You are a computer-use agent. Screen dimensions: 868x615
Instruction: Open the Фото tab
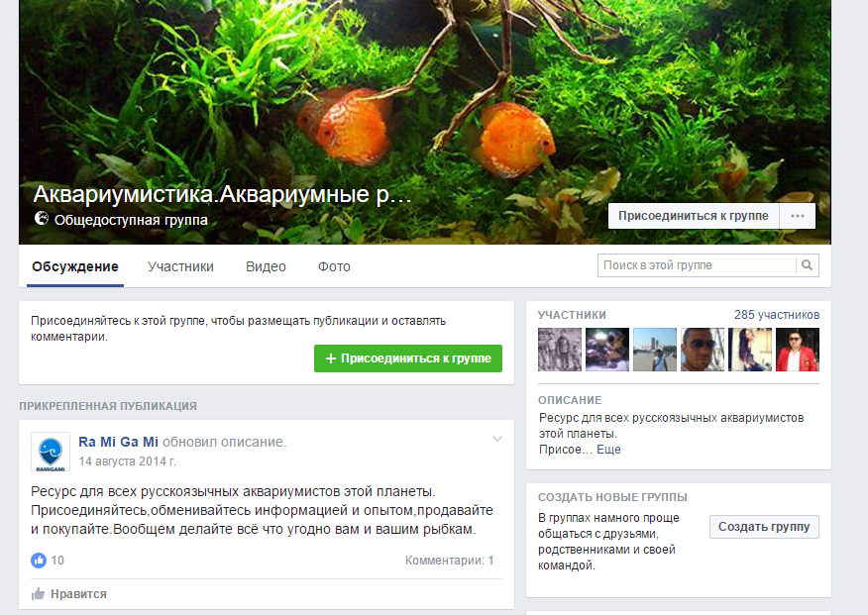[334, 266]
